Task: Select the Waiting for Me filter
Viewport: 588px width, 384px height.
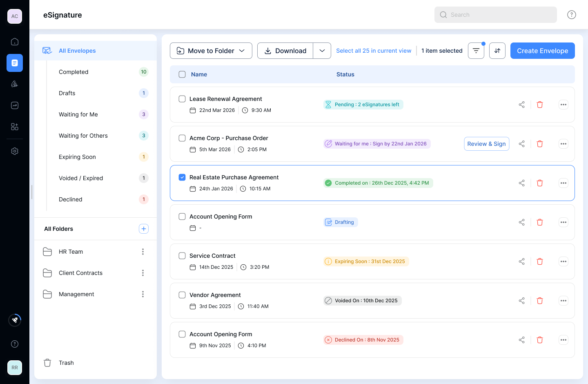Action: click(78, 114)
